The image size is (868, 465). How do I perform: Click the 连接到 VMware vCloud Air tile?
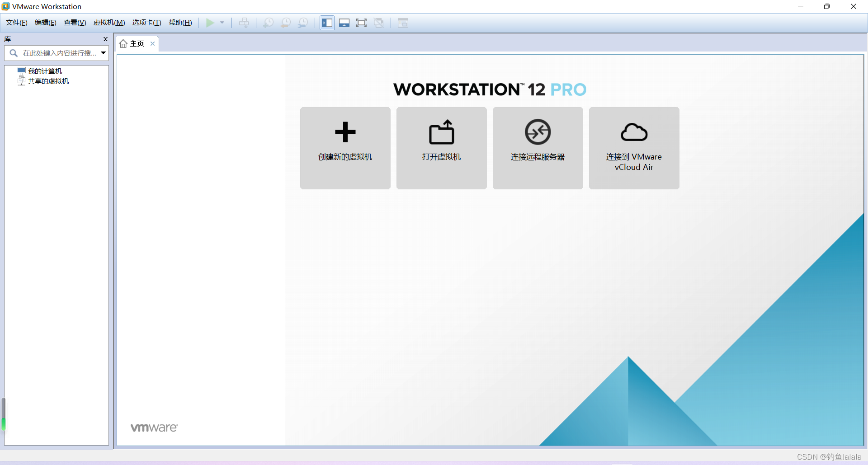634,148
